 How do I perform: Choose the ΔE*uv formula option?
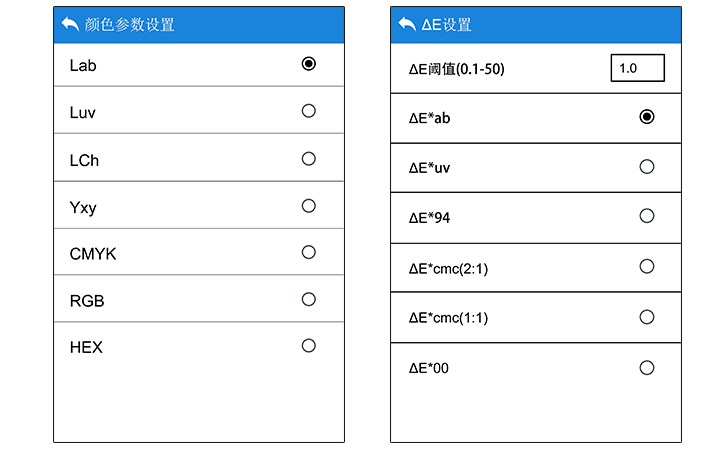tap(647, 167)
